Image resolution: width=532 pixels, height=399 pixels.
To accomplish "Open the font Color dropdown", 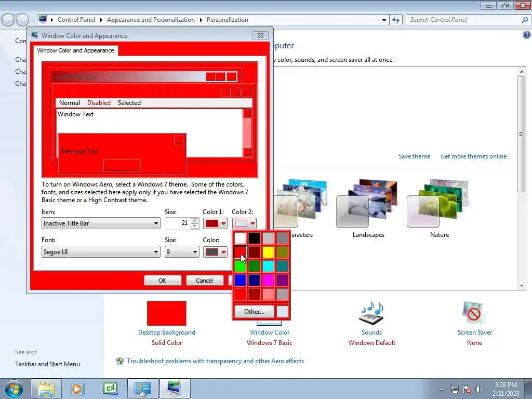I will point(215,252).
